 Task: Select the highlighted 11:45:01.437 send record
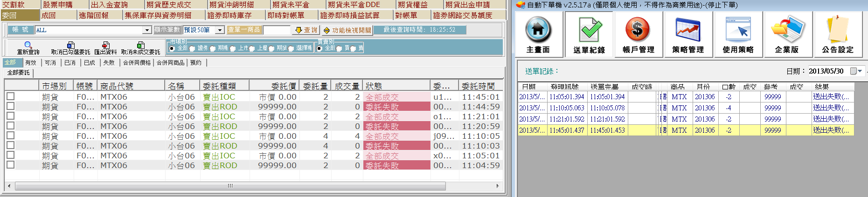point(686,130)
